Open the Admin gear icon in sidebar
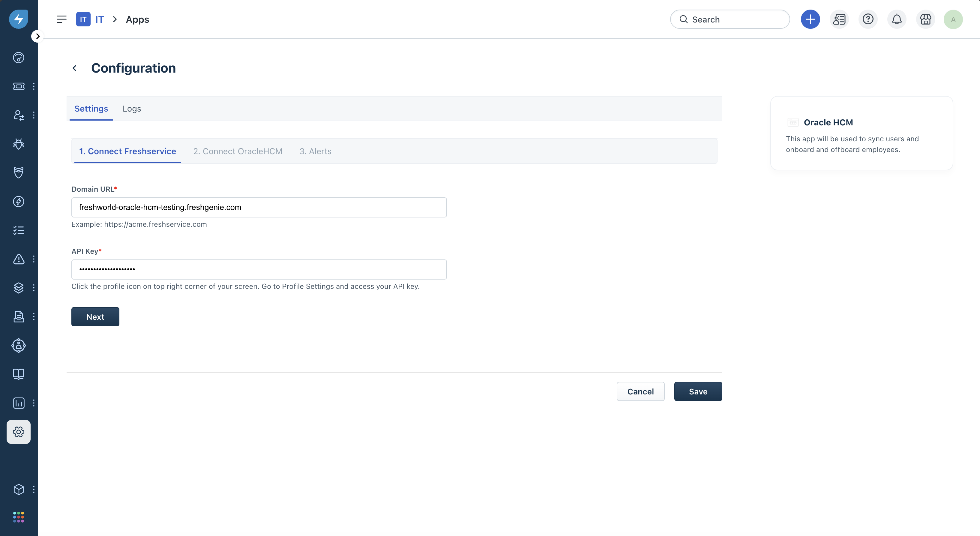The height and width of the screenshot is (536, 980). click(x=19, y=432)
